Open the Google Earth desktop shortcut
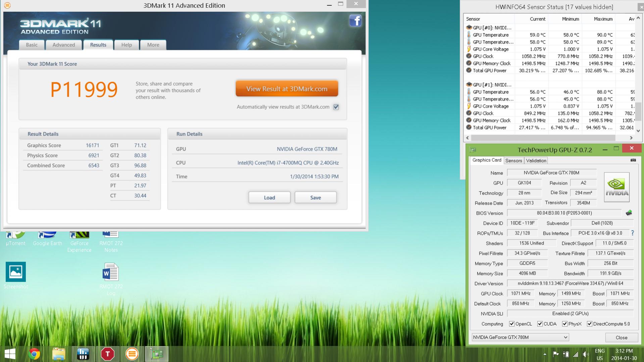Image resolution: width=644 pixels, height=362 pixels. pyautogui.click(x=47, y=239)
